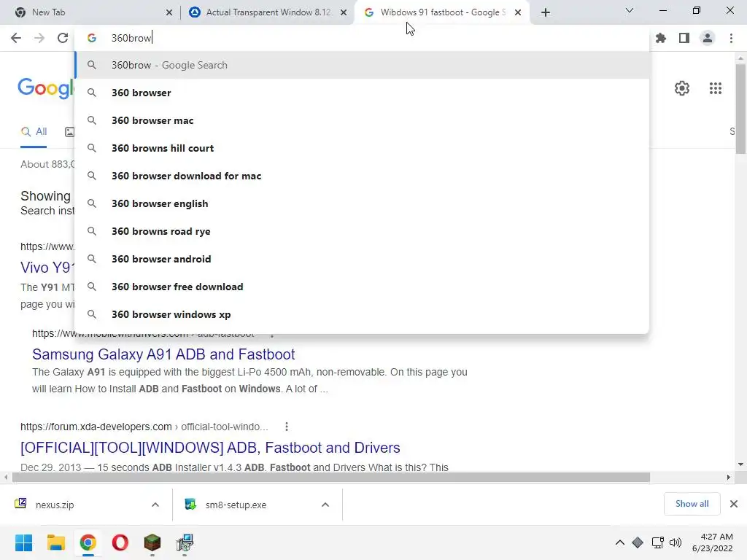Open the [OFFICIAL][TOOL][WINDOWS] ADB result
Viewport: 747px width, 560px height.
click(x=210, y=448)
